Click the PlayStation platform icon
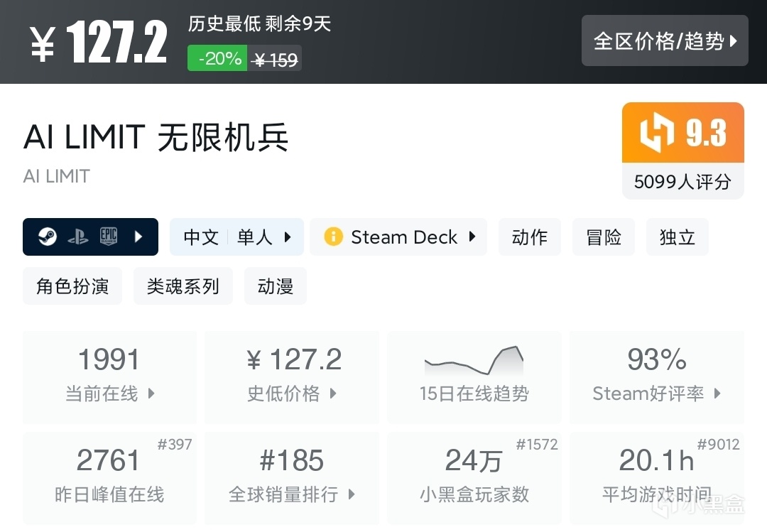The height and width of the screenshot is (532, 767). coord(77,237)
